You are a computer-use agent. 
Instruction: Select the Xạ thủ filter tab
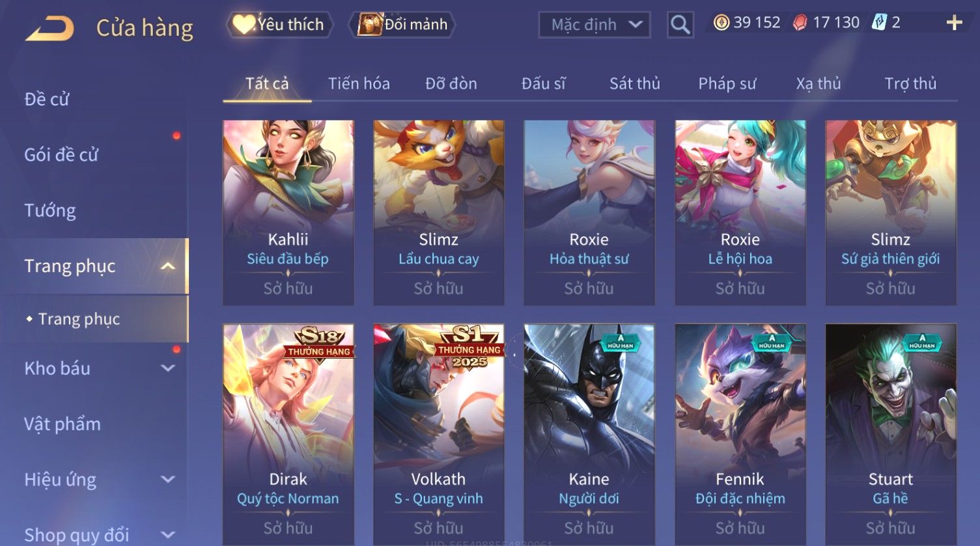[819, 84]
